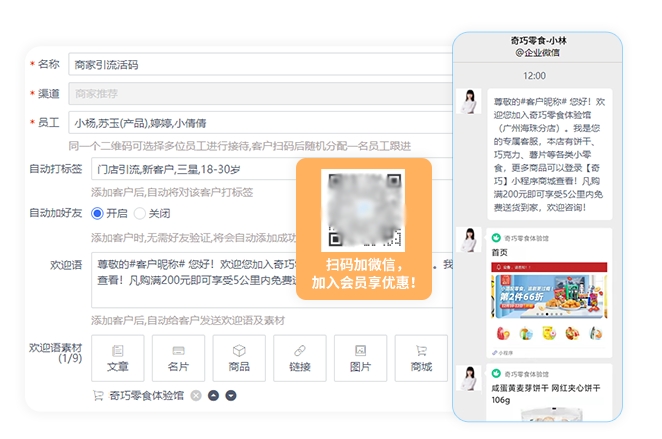Open the 咸蛋黄麦芽饼干 product card
Screen dimensions: 662x439
(x=549, y=392)
